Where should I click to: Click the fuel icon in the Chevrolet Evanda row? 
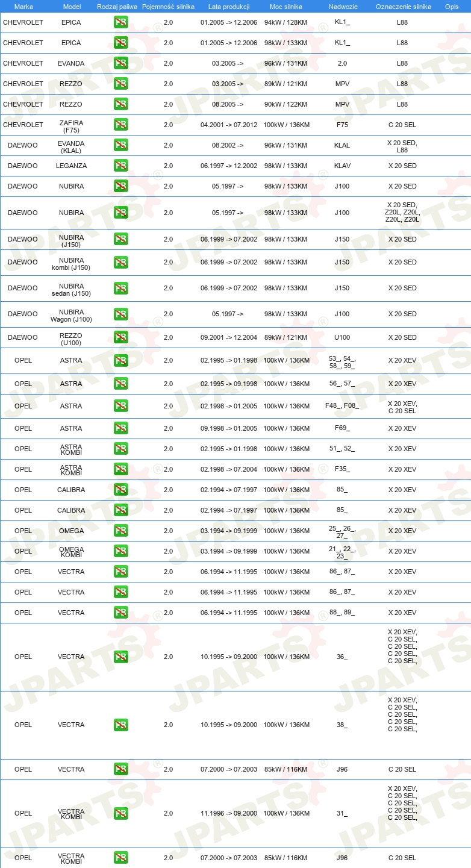coord(120,63)
